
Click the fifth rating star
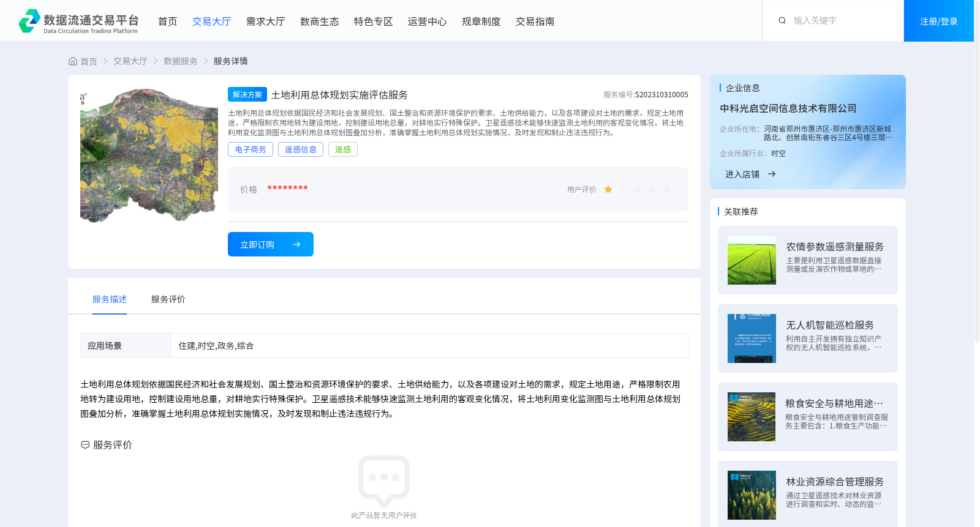[x=667, y=190]
